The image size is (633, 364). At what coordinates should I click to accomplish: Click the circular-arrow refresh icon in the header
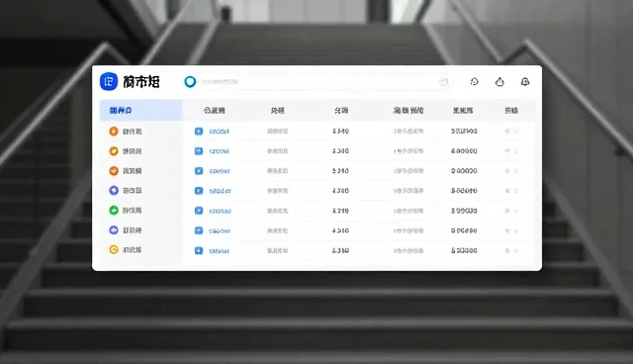point(475,81)
